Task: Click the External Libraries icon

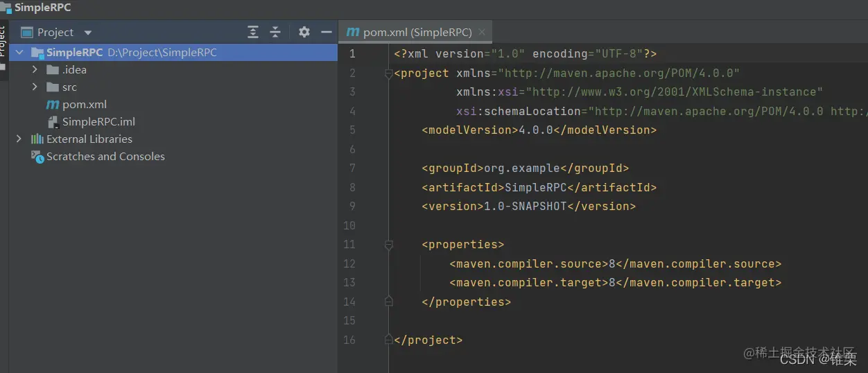Action: pos(37,139)
